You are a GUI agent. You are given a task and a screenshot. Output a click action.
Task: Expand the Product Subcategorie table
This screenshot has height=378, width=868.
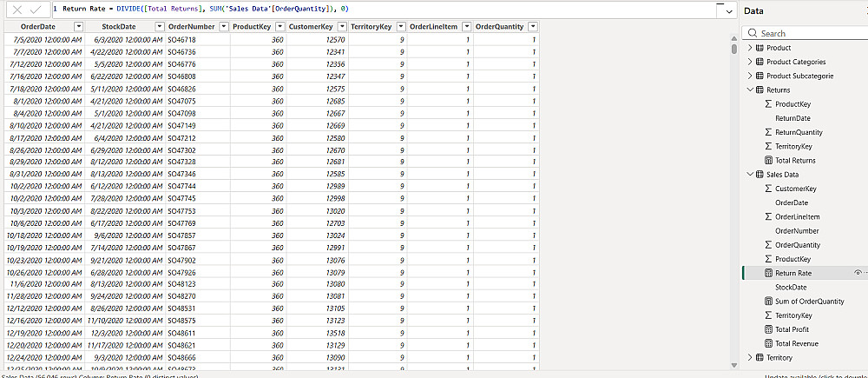[750, 76]
